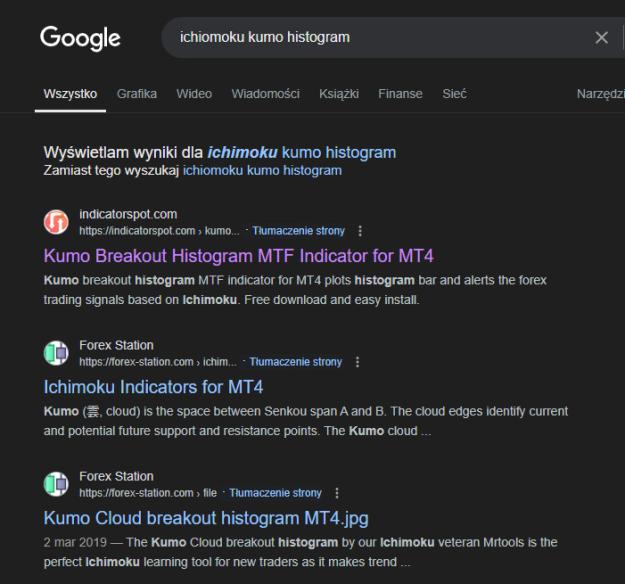Open the Wideo tab
Screen dimensions: 625x584
click(x=194, y=94)
